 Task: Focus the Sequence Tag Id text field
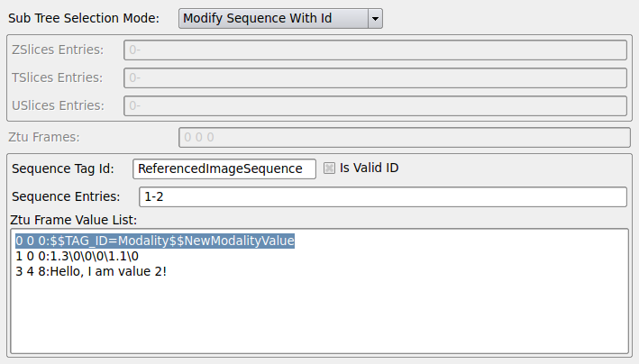(224, 168)
